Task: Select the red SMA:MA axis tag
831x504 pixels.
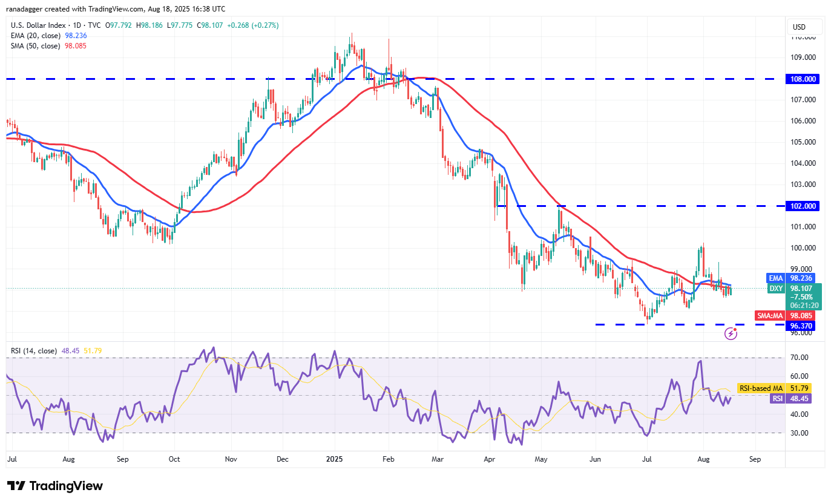Action: click(x=770, y=315)
